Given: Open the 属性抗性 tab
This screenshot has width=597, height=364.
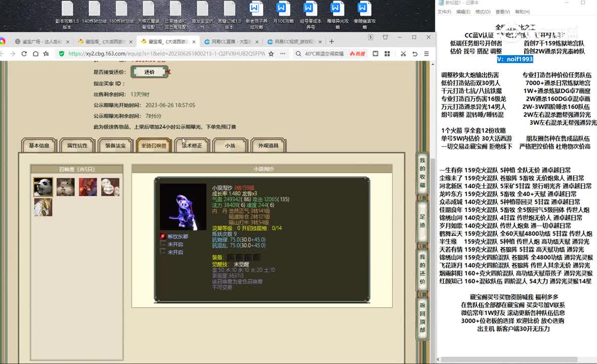Looking at the screenshot, I should point(77,145).
